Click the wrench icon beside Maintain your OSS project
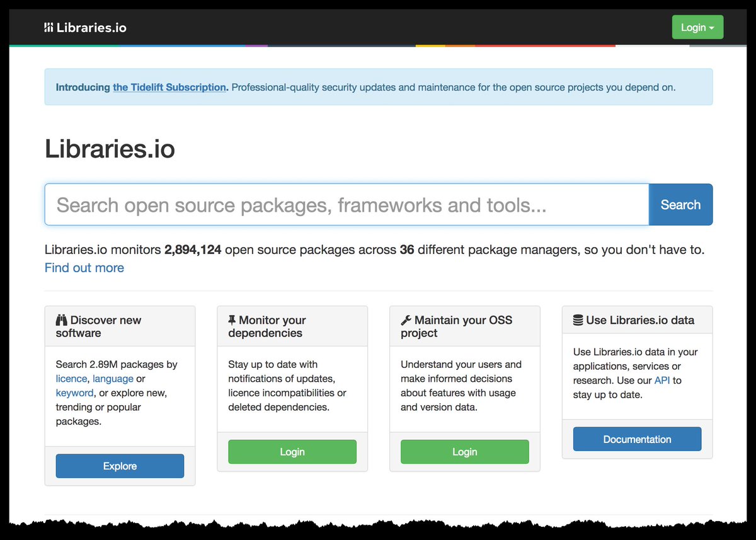Screen dimensions: 756x540 click(x=406, y=320)
